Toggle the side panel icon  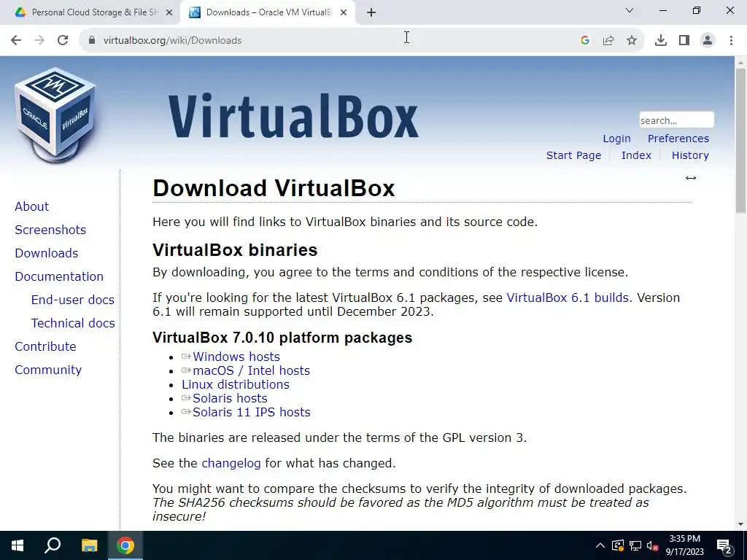[x=684, y=40]
